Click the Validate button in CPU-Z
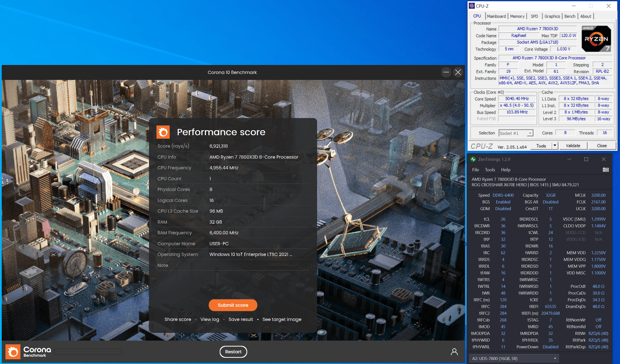Viewport: 620px width, 364px height. click(x=573, y=146)
